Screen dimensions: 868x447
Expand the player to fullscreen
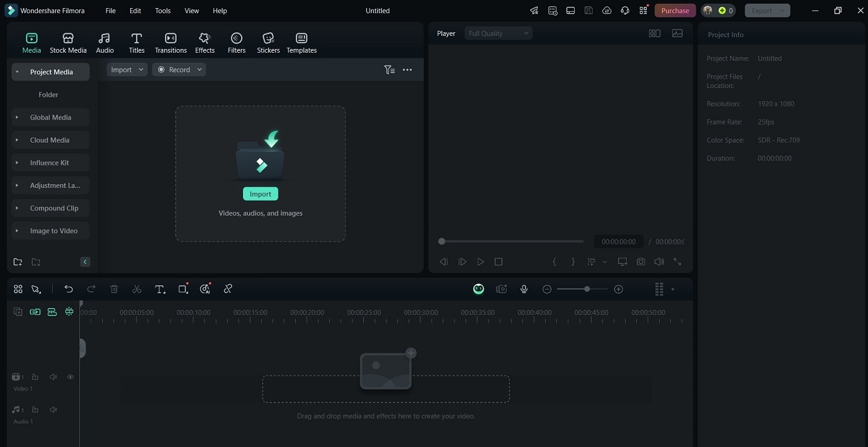coord(677,262)
